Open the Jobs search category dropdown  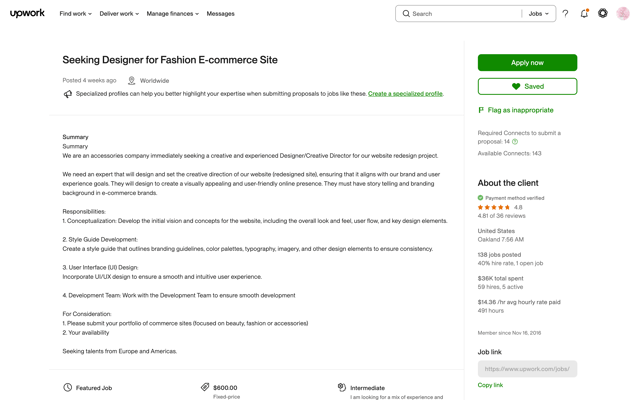click(538, 13)
